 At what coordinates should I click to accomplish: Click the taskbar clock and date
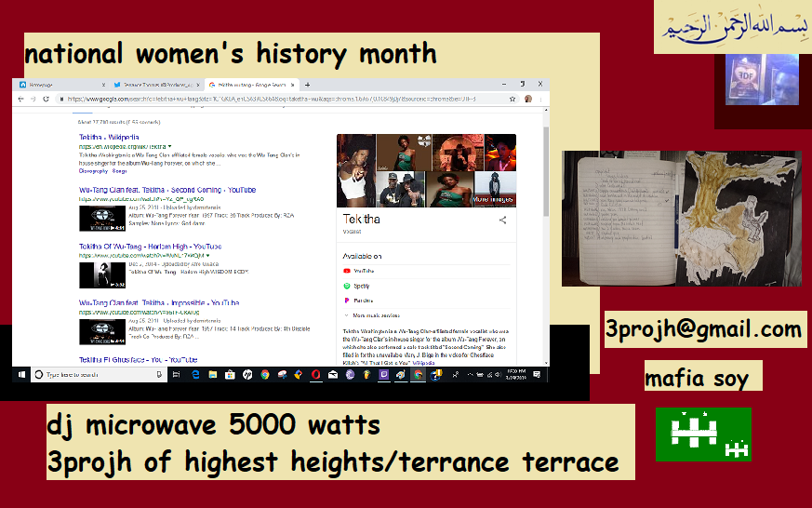516,374
